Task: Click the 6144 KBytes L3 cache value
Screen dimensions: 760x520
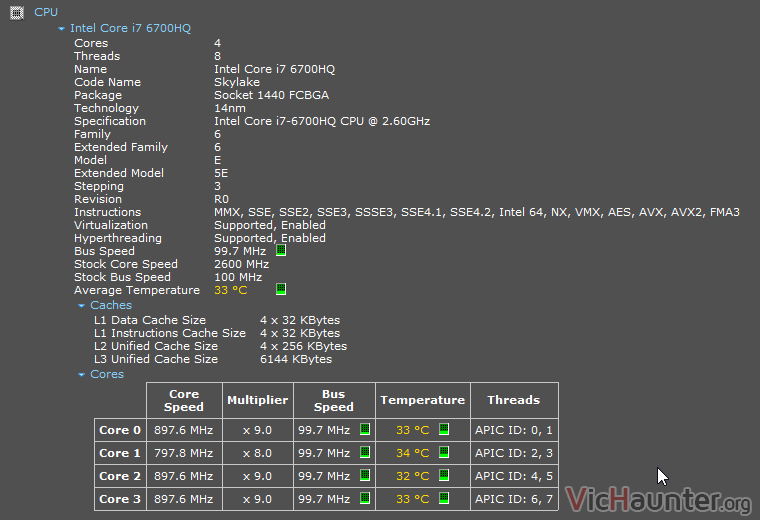Action: coord(296,359)
